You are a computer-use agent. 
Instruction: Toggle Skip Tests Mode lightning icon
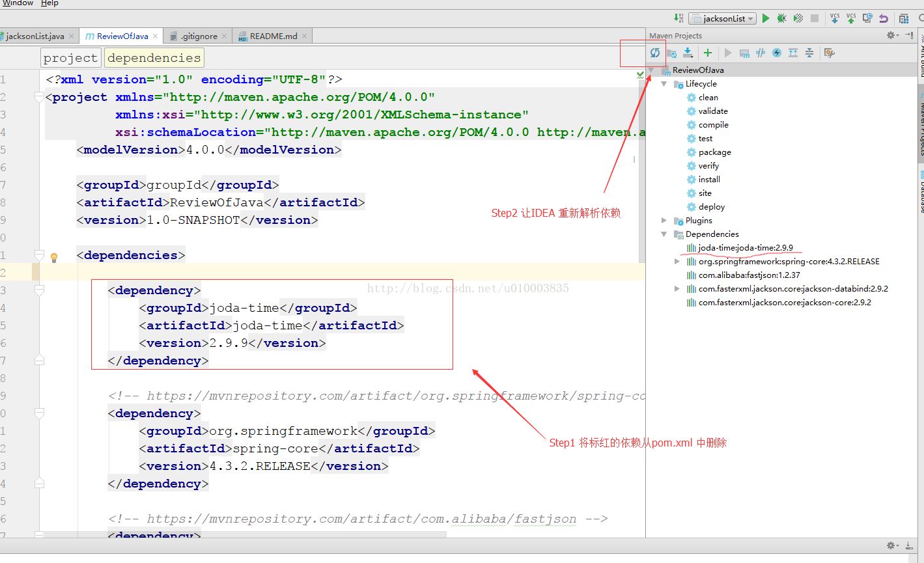coord(776,53)
